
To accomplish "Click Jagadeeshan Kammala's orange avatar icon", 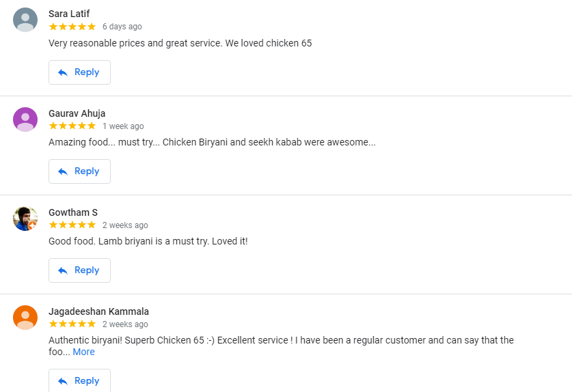I will point(25,318).
